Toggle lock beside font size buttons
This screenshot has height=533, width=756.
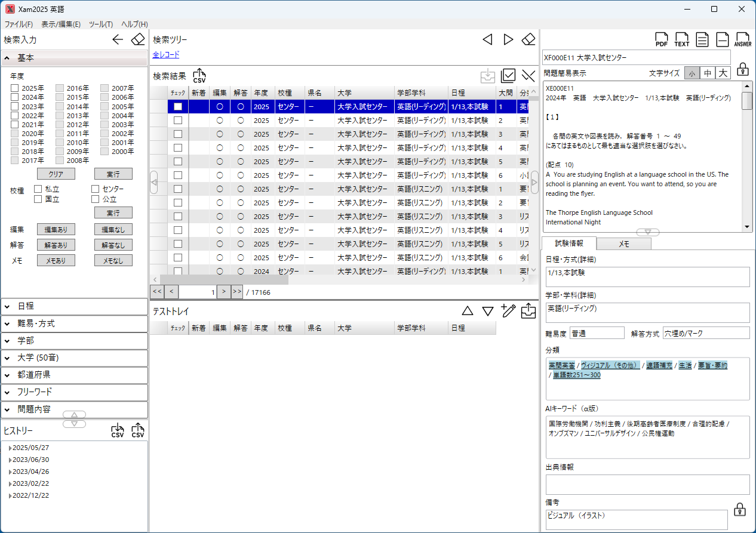[742, 69]
